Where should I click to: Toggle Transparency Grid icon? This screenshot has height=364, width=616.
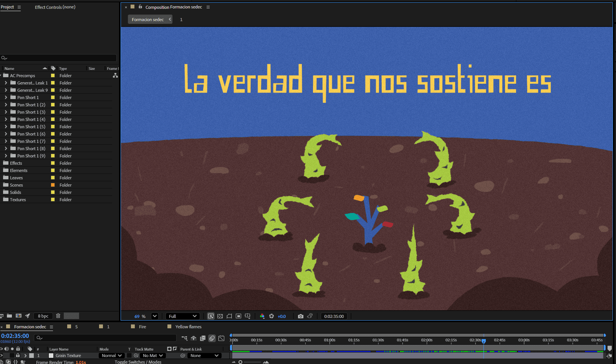click(x=220, y=316)
